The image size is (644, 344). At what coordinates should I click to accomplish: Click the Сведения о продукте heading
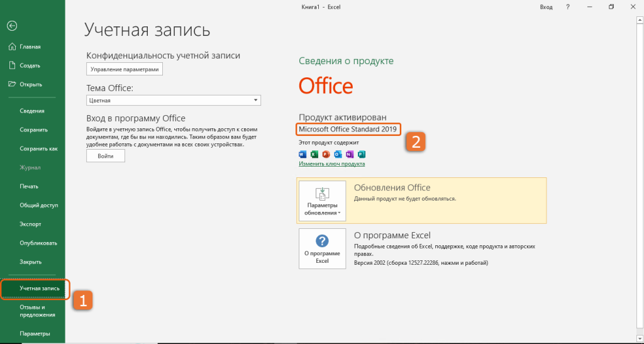347,61
